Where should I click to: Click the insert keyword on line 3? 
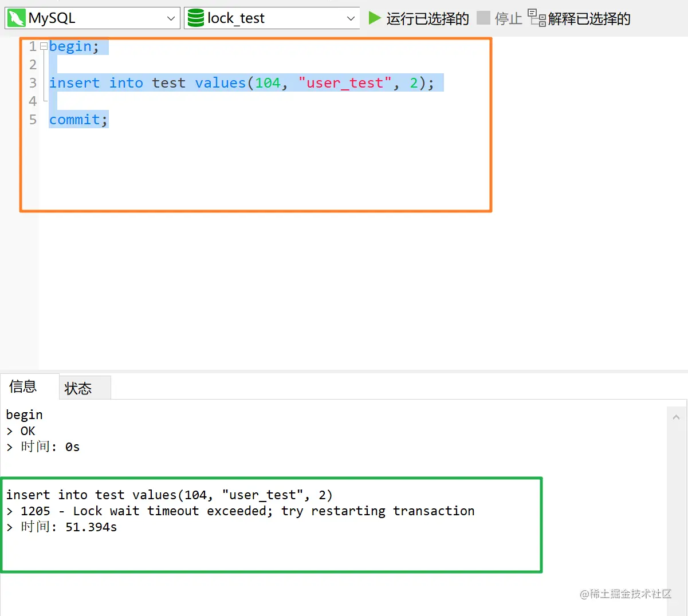pos(74,83)
